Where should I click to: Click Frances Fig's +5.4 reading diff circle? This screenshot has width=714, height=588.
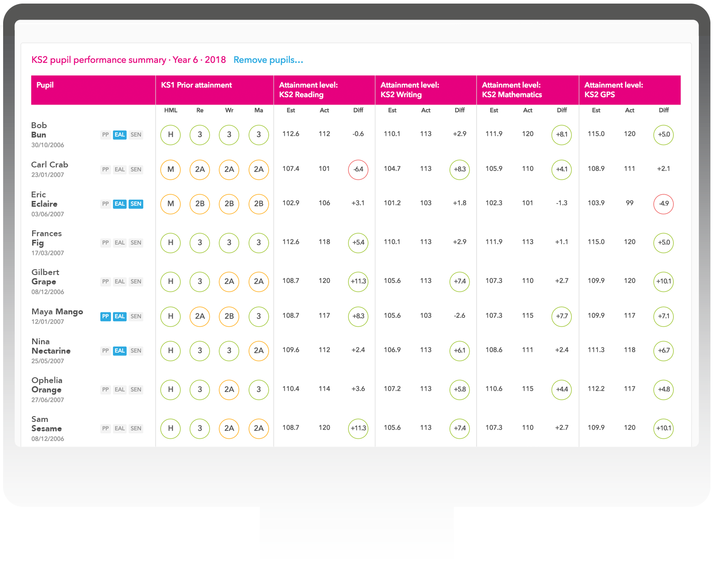point(358,243)
